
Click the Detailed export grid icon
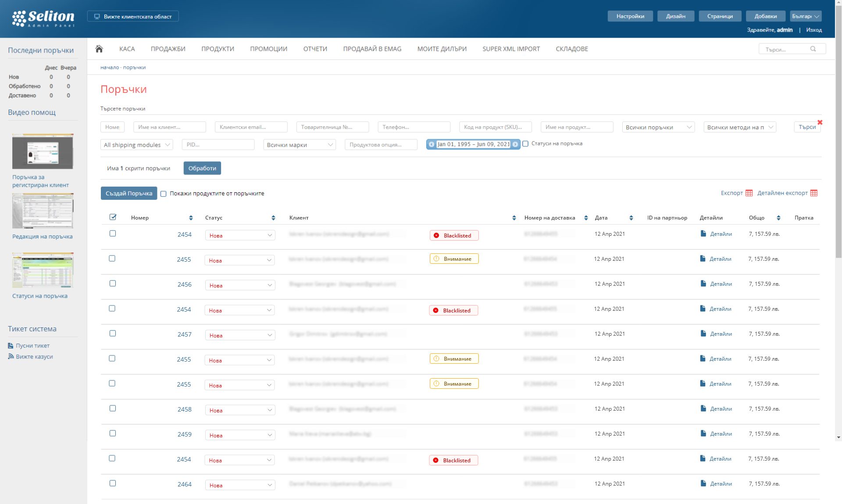814,193
